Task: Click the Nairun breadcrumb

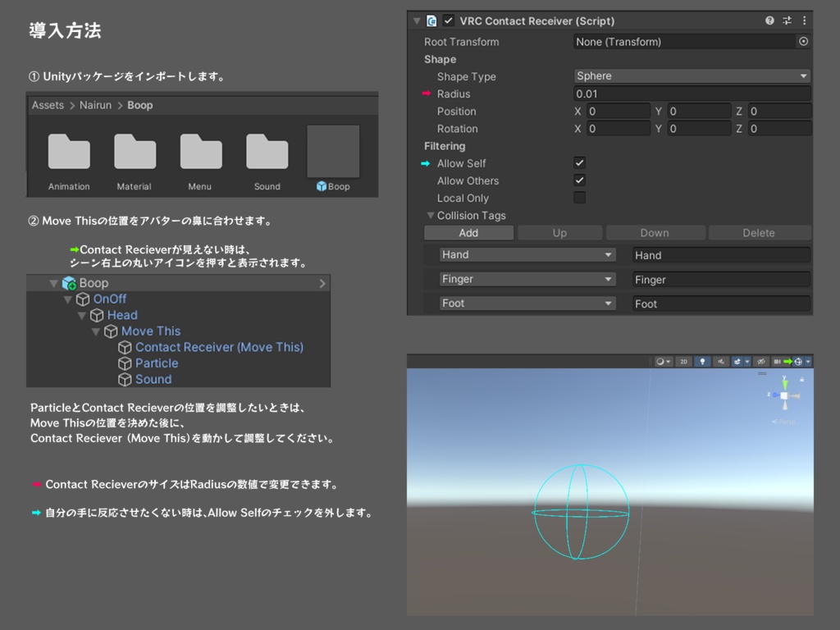Action: click(95, 105)
